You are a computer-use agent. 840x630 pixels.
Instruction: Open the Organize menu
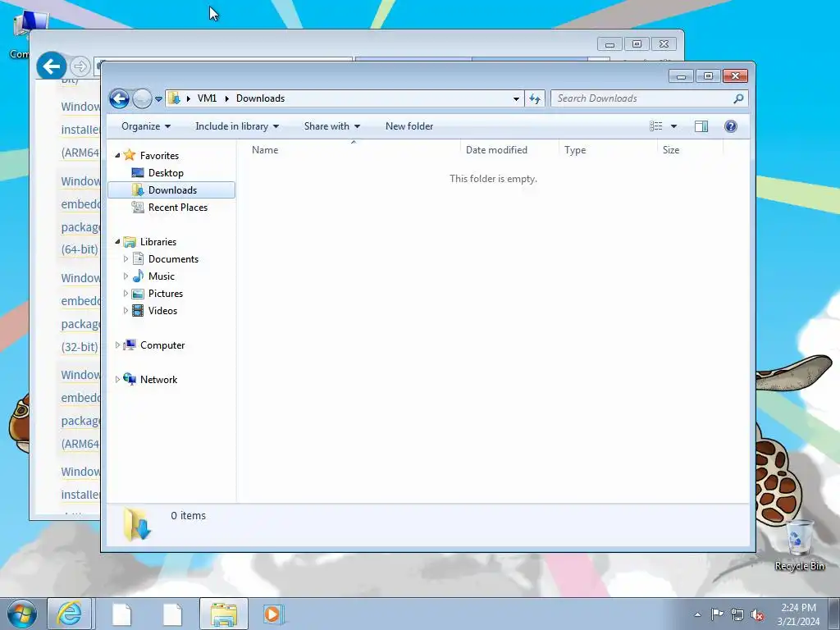point(146,126)
